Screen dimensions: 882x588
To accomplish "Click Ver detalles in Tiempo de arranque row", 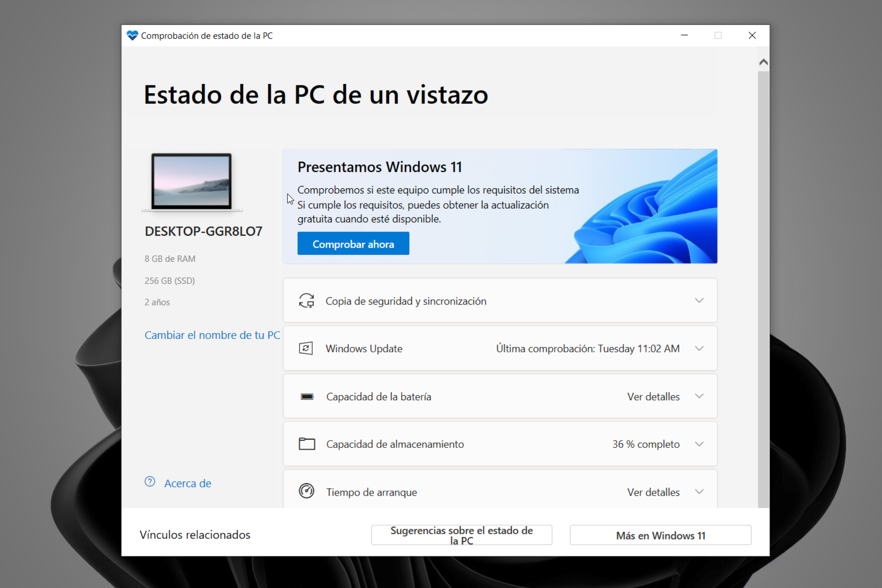I will coord(653,492).
